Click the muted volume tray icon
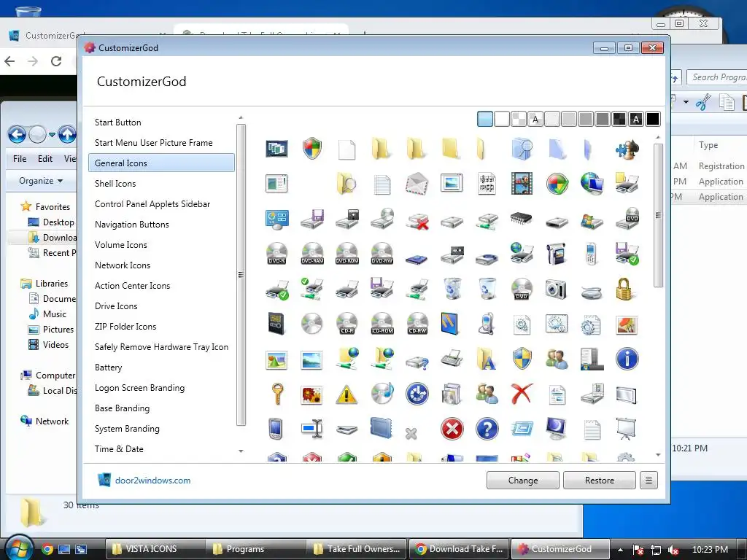The image size is (747, 560). [673, 550]
